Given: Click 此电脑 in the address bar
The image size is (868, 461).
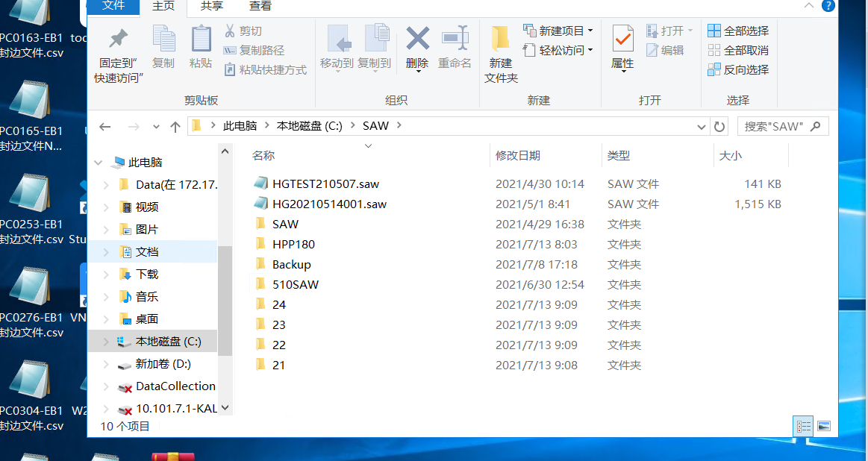Looking at the screenshot, I should [240, 126].
